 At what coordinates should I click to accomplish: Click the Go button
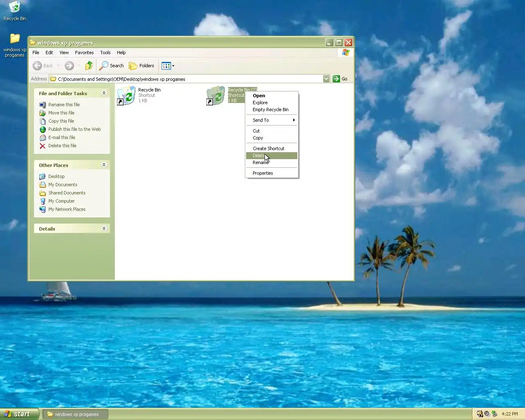(x=340, y=79)
